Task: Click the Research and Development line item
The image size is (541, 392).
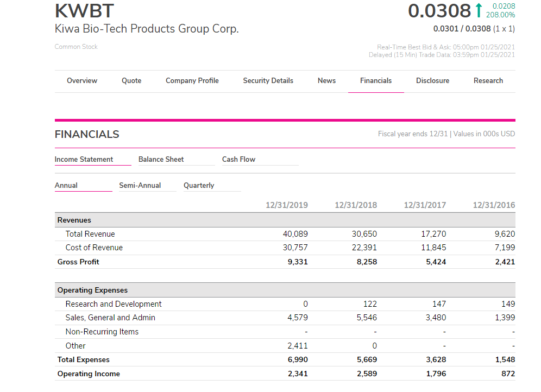Action: point(113,304)
